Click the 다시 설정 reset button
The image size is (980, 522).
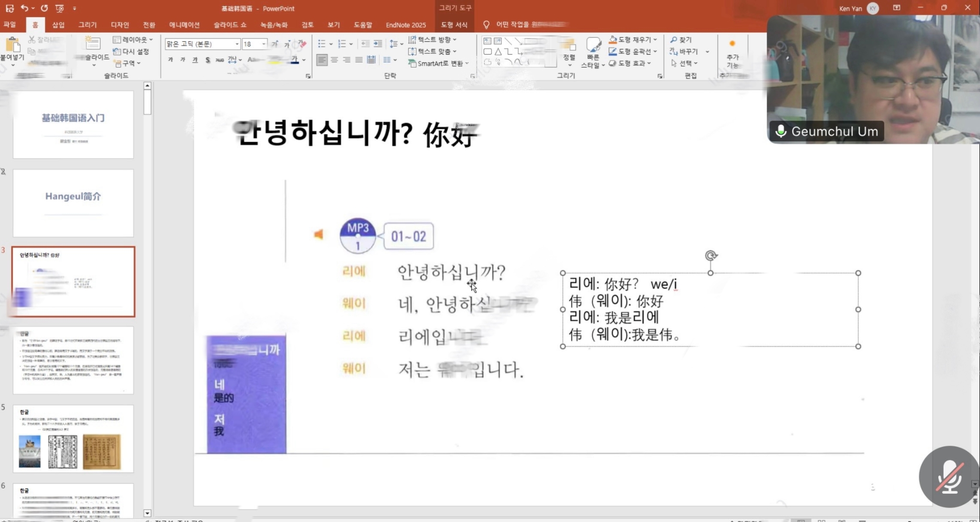tap(131, 51)
